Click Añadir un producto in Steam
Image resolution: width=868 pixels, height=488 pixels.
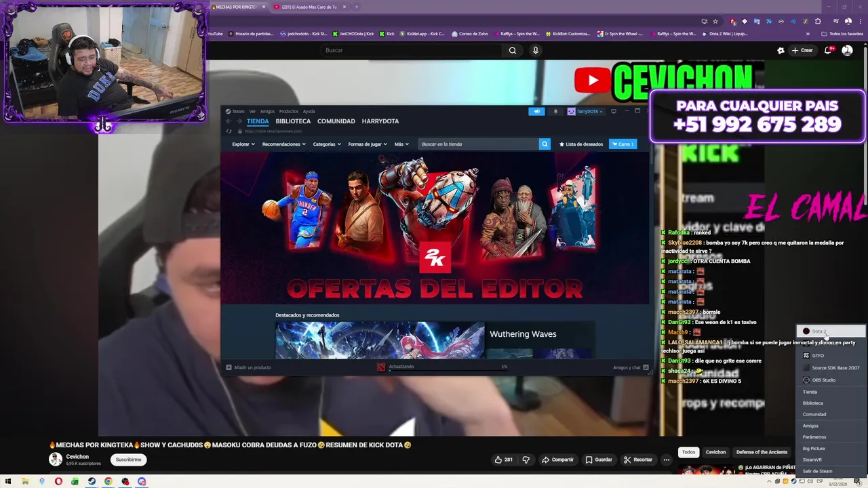click(249, 367)
